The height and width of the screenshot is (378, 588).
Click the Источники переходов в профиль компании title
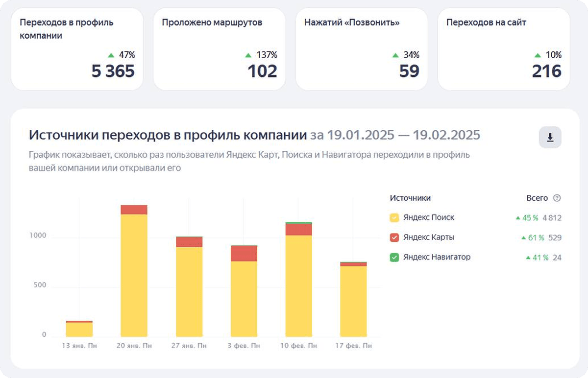(168, 135)
